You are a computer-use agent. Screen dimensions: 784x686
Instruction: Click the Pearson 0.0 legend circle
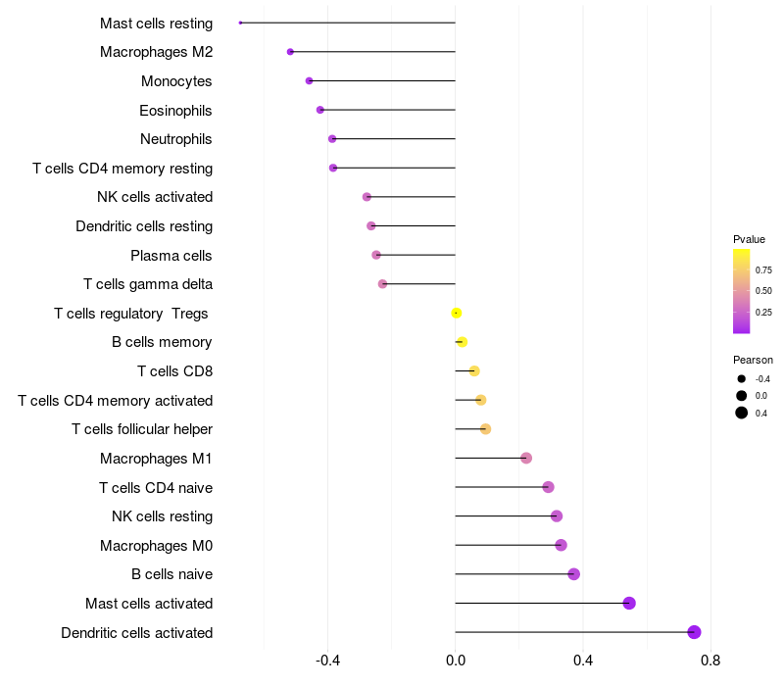pos(742,396)
